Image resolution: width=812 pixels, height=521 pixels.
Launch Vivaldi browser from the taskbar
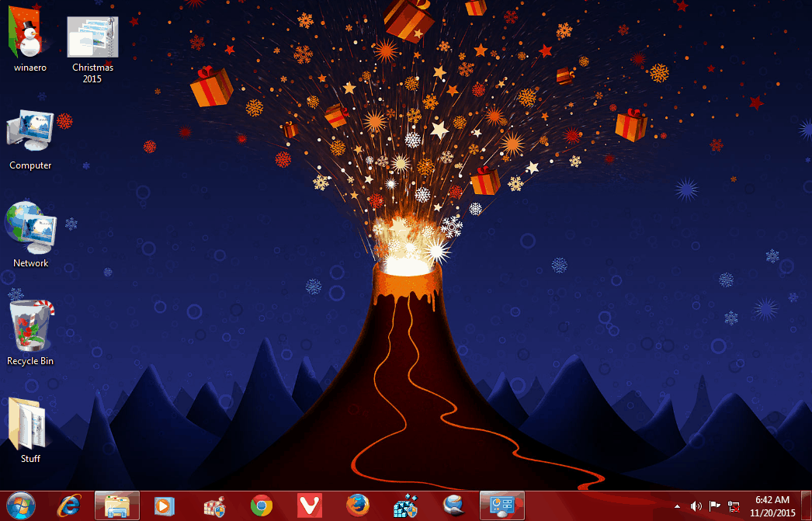click(309, 505)
